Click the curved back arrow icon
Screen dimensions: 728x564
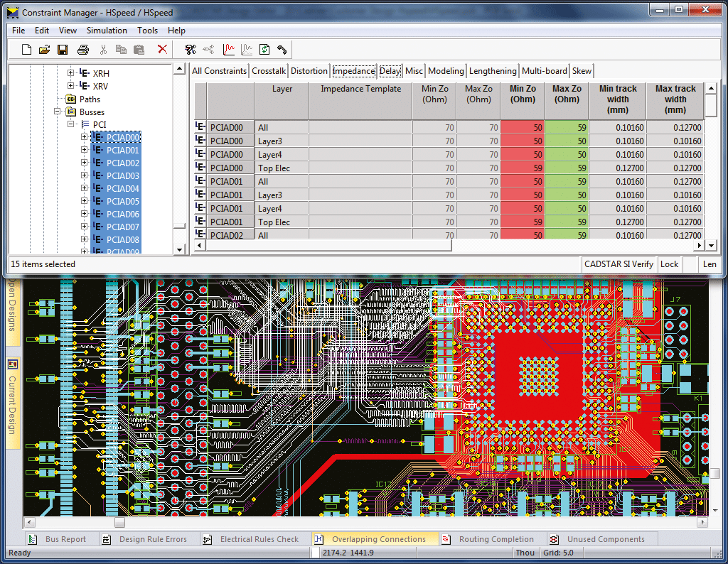pos(282,49)
